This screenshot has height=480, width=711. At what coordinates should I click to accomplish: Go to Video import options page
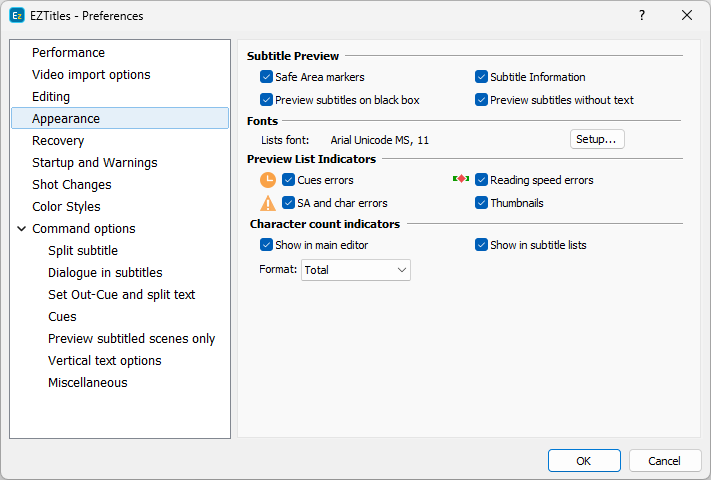(91, 75)
